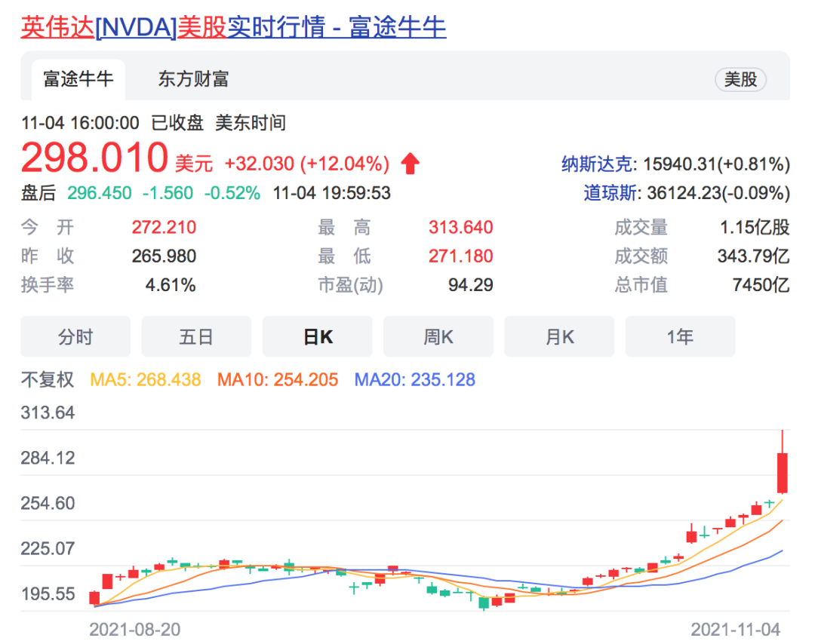
Task: Select the 1年 chart tab
Action: (x=680, y=336)
